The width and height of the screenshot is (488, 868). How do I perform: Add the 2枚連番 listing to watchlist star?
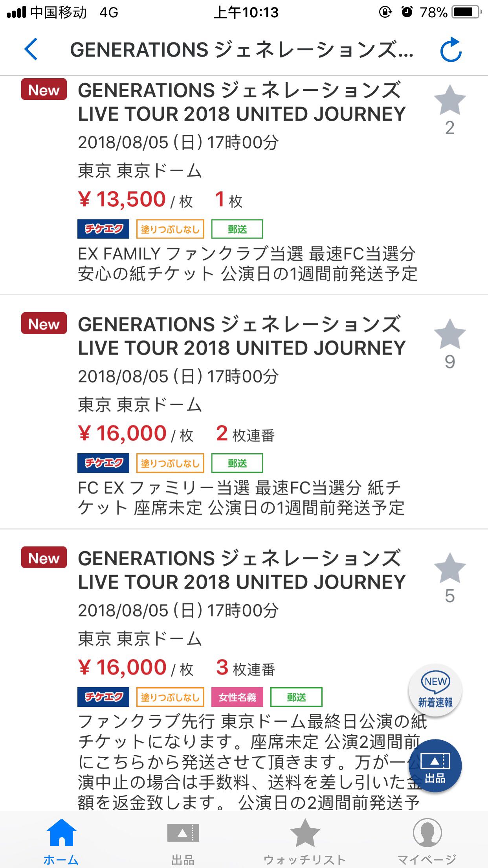(449, 334)
